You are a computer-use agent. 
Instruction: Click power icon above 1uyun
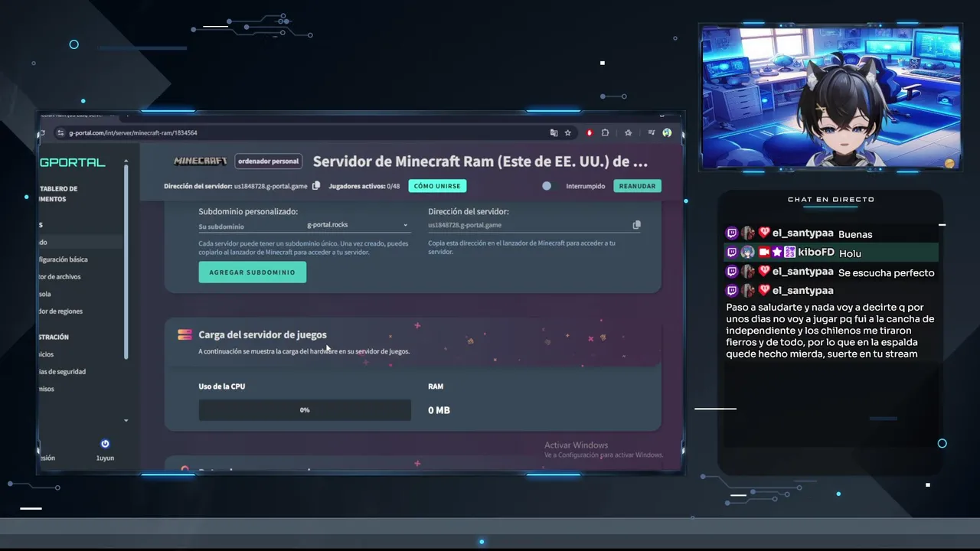coord(105,444)
